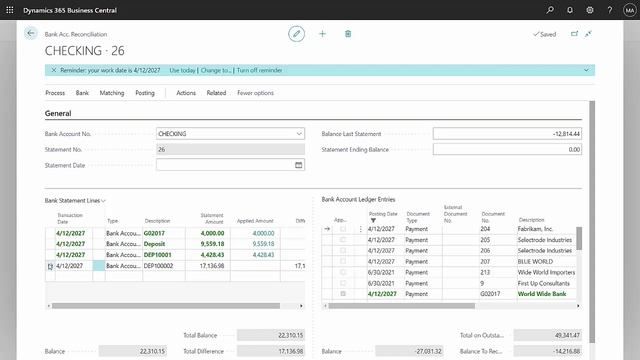Open the three-dot menu on Fabrikam row

pyautogui.click(x=360, y=229)
